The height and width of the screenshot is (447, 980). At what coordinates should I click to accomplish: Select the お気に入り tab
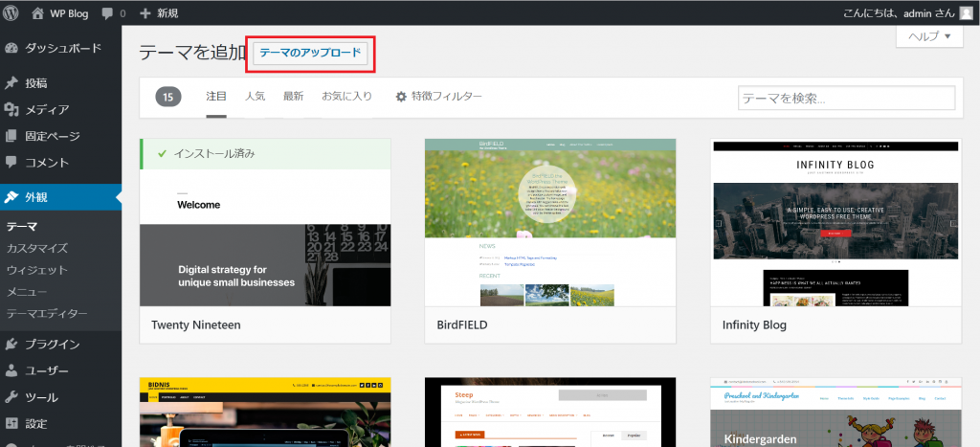pos(346,97)
